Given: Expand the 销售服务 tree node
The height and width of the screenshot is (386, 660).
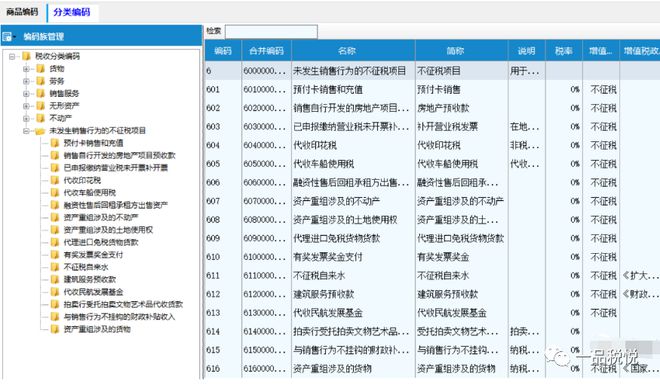Looking at the screenshot, I should coord(27,93).
